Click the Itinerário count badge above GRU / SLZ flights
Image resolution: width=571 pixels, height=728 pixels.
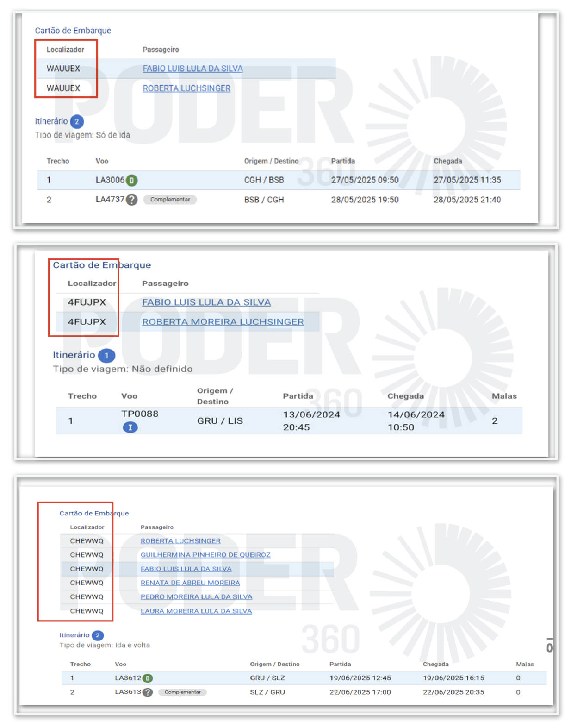coord(98,635)
